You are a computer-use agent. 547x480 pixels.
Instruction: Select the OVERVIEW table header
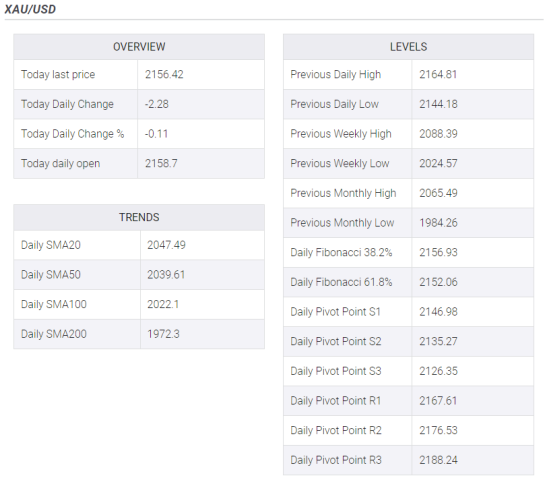139,47
